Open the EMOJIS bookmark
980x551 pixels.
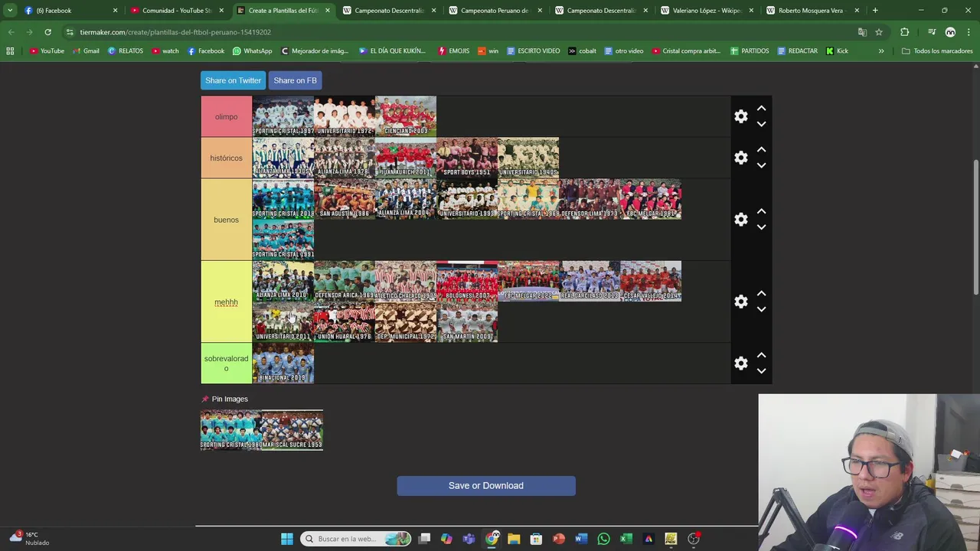[x=453, y=51]
